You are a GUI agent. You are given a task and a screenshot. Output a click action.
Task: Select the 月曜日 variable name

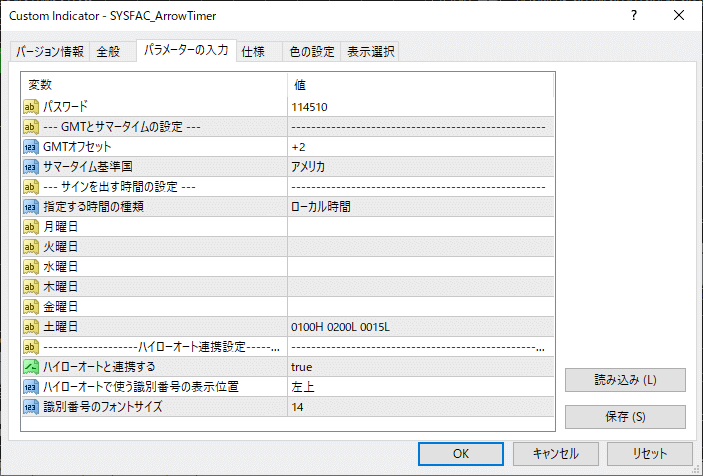pyautogui.click(x=61, y=227)
